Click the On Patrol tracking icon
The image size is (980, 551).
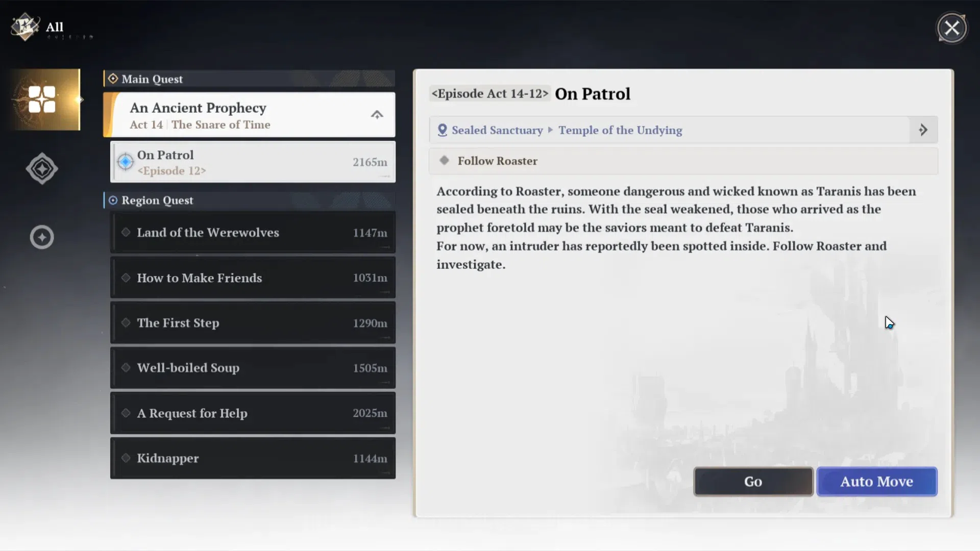tap(125, 162)
